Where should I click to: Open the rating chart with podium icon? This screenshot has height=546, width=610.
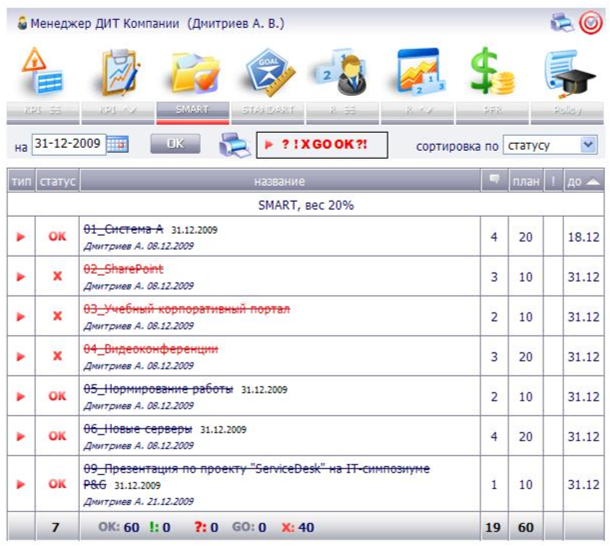(x=419, y=72)
